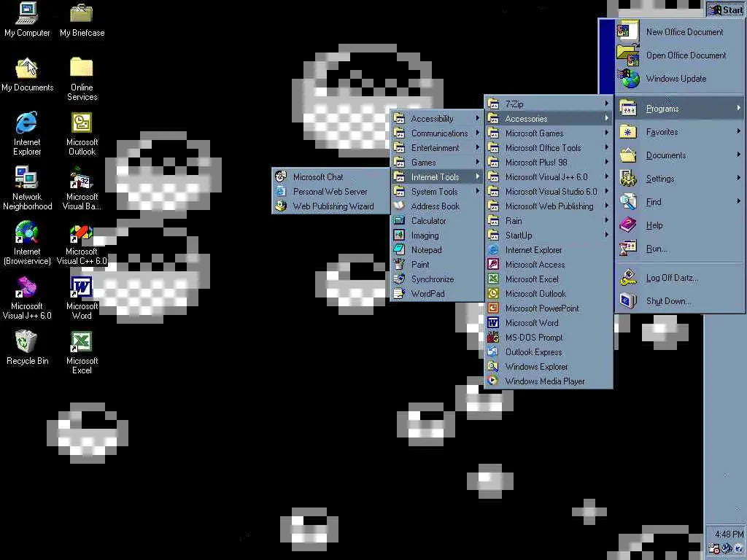Expand the Settings submenu
Viewport: 747px width, 560px height.
point(681,179)
